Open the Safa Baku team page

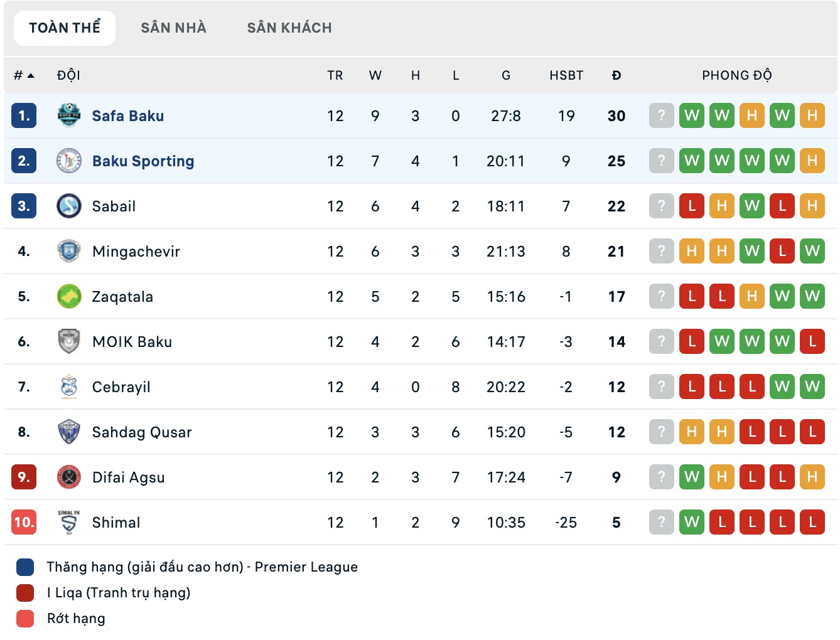[128, 115]
